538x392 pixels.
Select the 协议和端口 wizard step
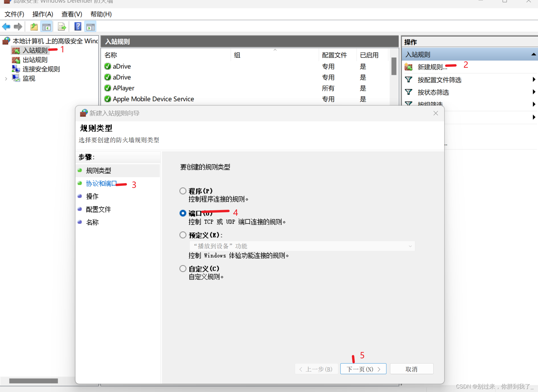coord(101,183)
